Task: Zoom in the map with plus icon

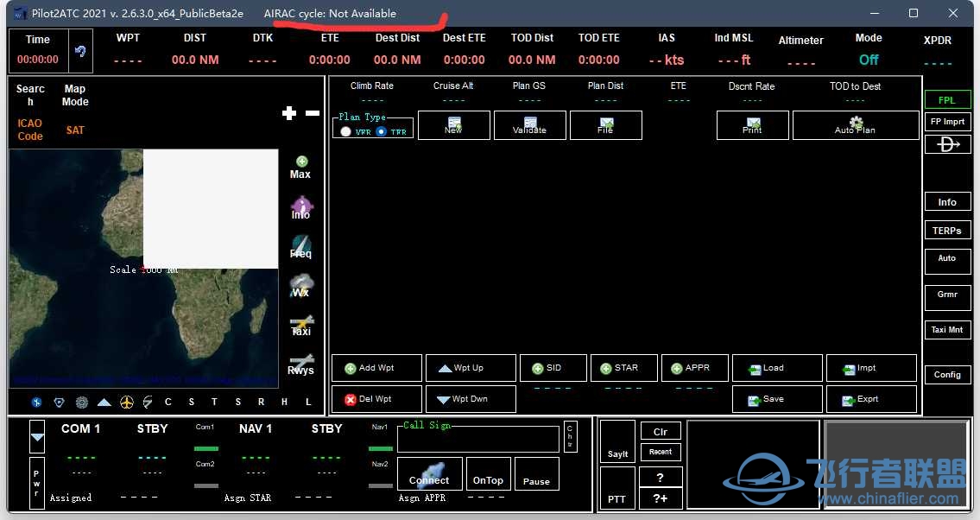Action: click(288, 113)
